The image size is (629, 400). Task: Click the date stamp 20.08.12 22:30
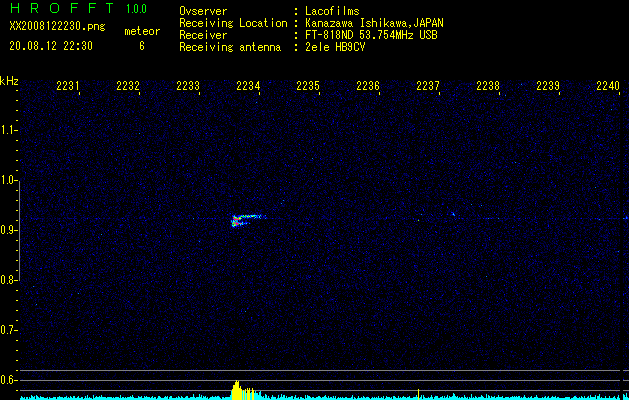(51, 46)
